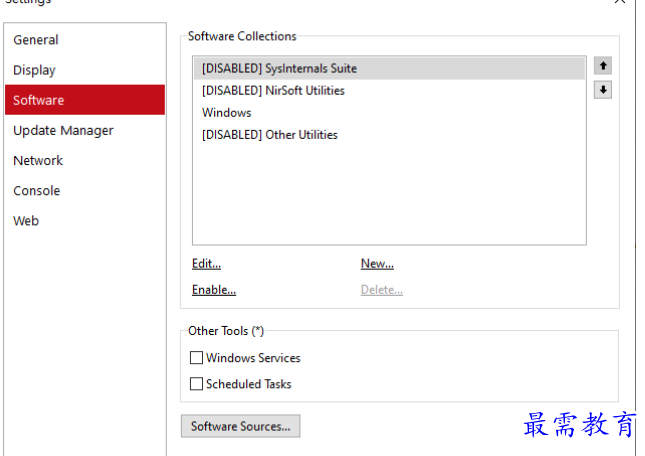645x456 pixels.
Task: Move selected collection up with arrow
Action: tap(602, 66)
